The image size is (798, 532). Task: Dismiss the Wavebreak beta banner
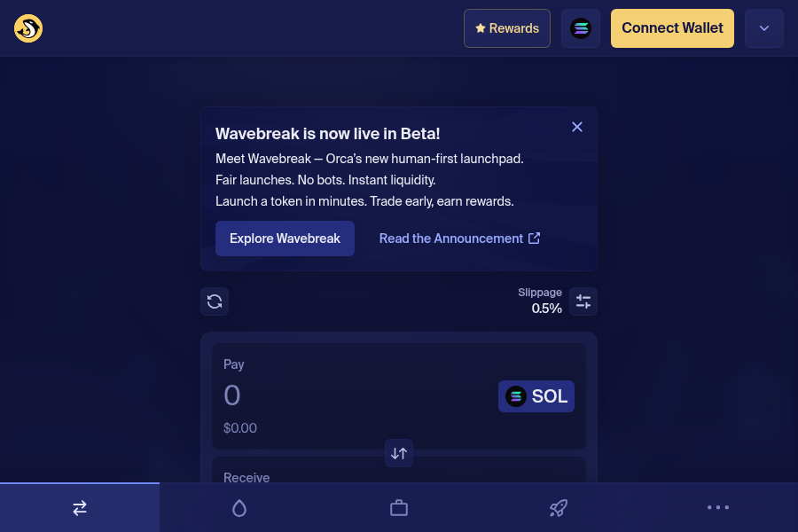click(577, 127)
